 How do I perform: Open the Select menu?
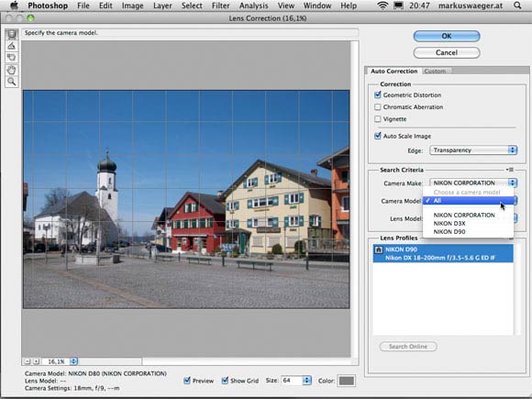(x=192, y=6)
